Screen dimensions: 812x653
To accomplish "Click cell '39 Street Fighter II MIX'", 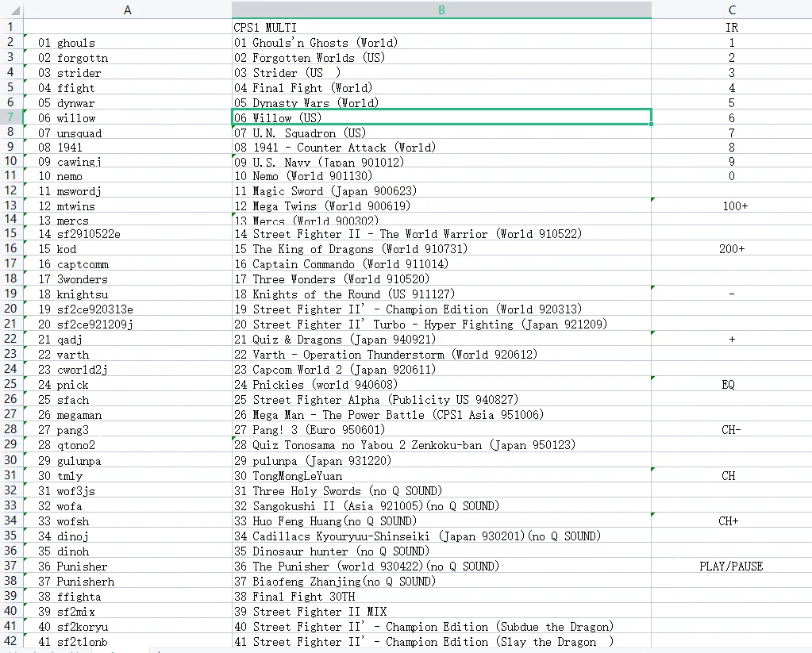I will (x=441, y=611).
